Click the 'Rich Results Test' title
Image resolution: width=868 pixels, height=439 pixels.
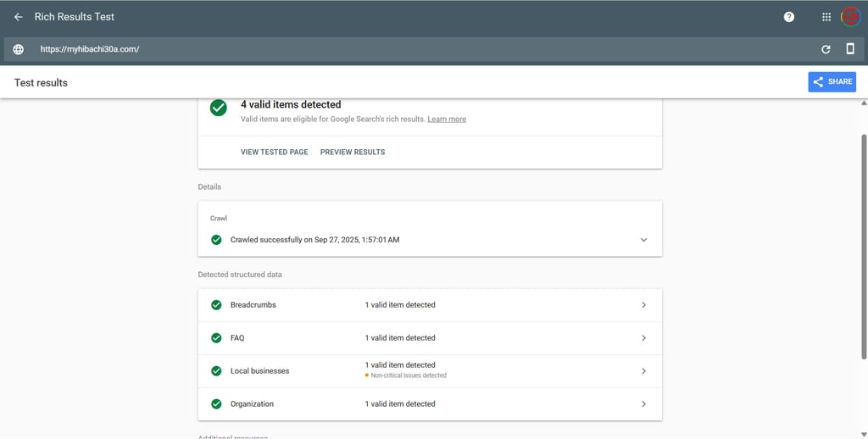point(75,17)
